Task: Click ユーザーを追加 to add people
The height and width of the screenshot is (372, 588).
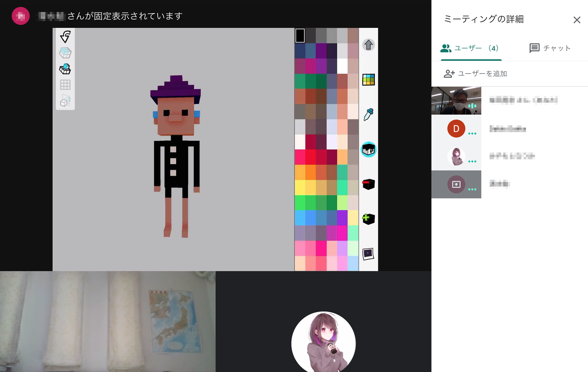Action: pos(475,74)
